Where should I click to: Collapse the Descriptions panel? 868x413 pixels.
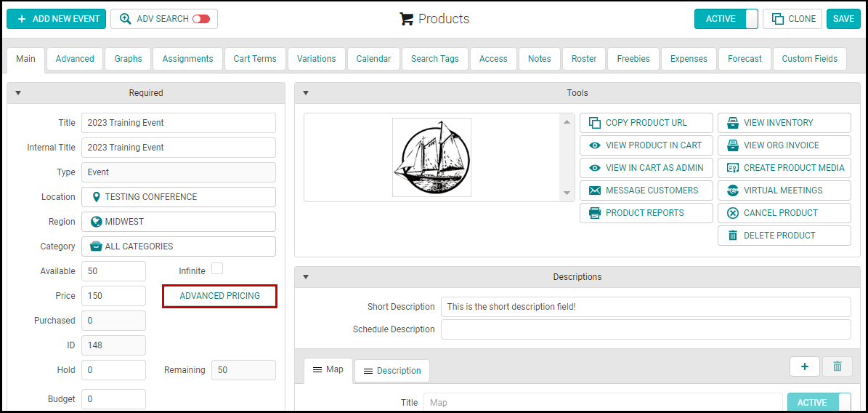(305, 276)
